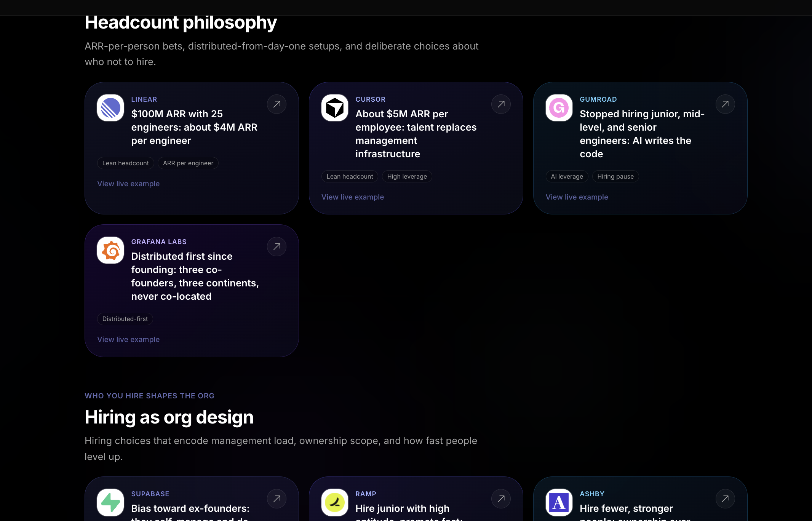Click the Gumroad stopped hiring headline
This screenshot has height=521, width=812.
pos(642,134)
